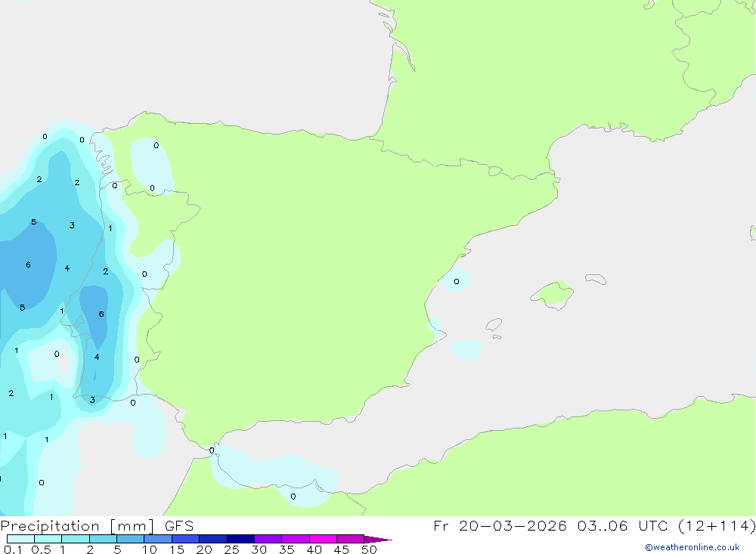Image resolution: width=756 pixels, height=554 pixels.
Task: Select the '30' legend tick label
Action: (259, 549)
